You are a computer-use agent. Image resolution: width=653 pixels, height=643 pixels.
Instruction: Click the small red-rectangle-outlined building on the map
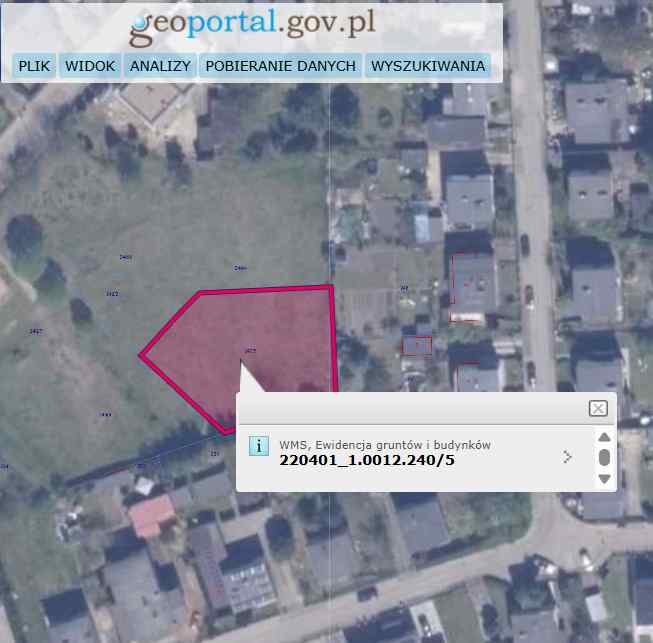[416, 346]
